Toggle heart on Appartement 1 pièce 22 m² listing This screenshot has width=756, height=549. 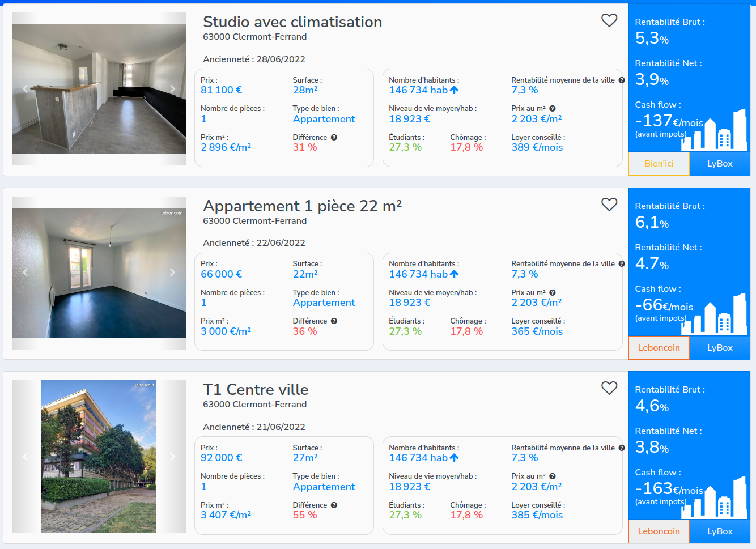(x=609, y=205)
